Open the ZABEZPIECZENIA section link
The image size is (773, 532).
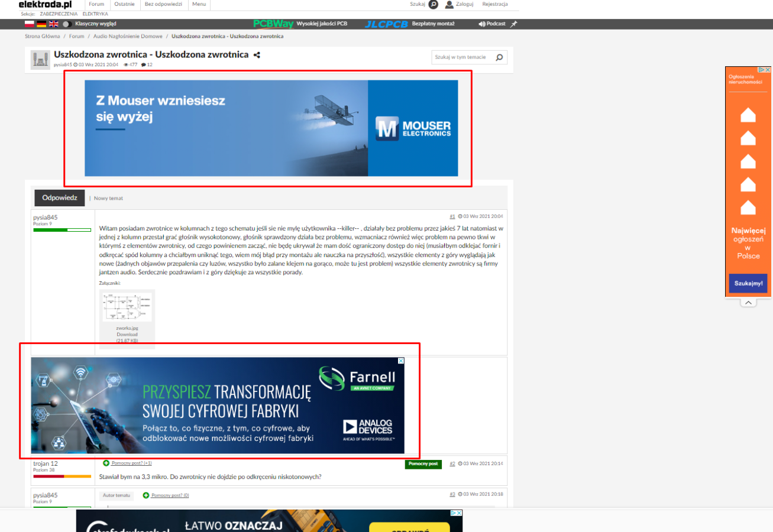click(x=59, y=14)
